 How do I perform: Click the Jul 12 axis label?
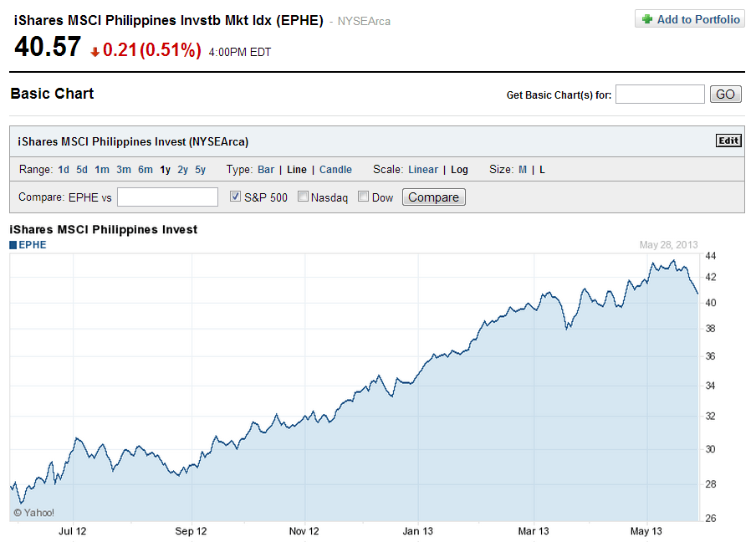click(x=73, y=531)
